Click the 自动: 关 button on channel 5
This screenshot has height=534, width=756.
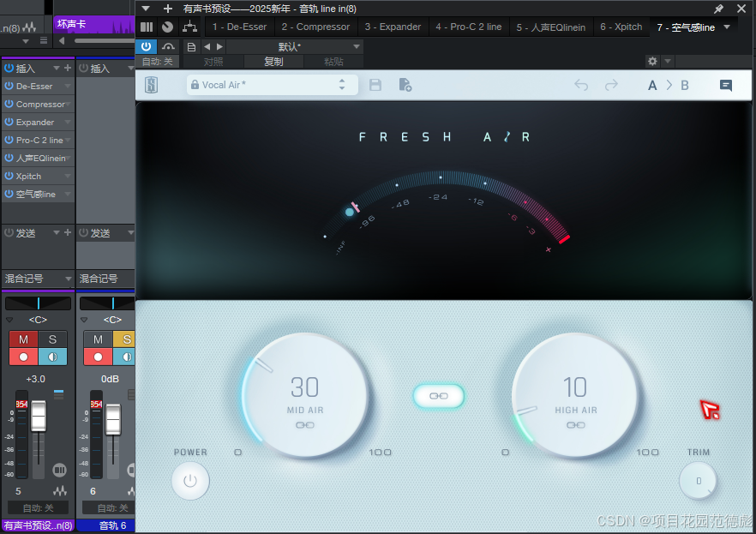38,507
